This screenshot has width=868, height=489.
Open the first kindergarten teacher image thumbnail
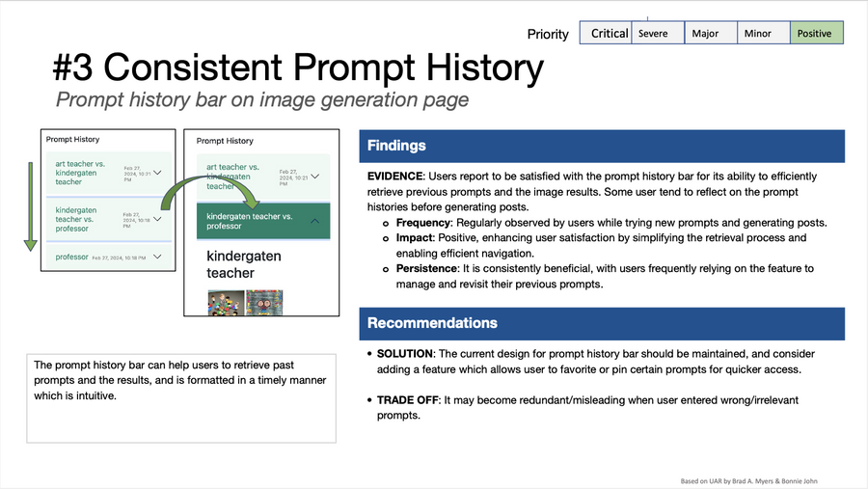click(226, 303)
